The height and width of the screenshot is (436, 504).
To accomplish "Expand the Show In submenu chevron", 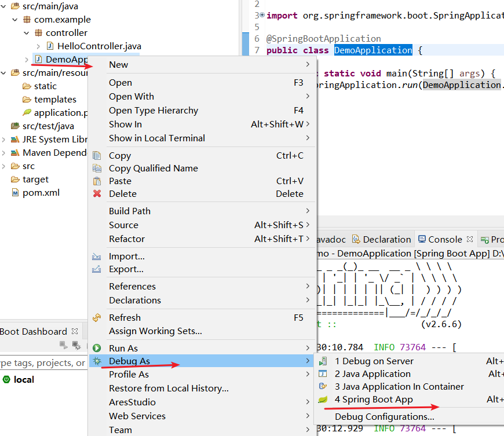I will click(309, 124).
